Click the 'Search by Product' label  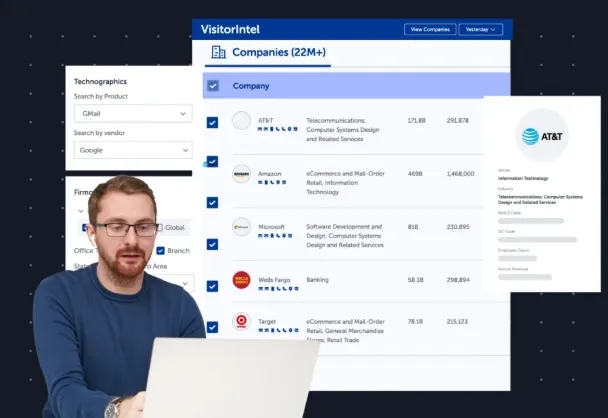click(x=101, y=96)
